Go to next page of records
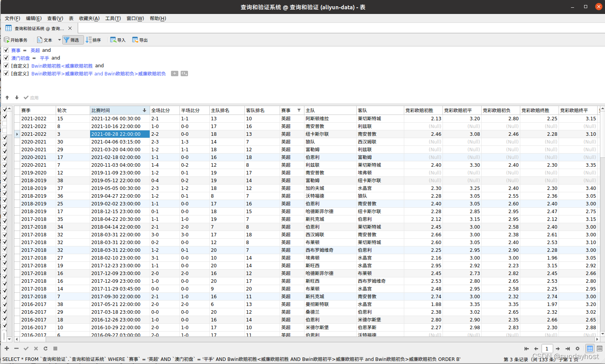The width and height of the screenshot is (605, 364). point(558,349)
